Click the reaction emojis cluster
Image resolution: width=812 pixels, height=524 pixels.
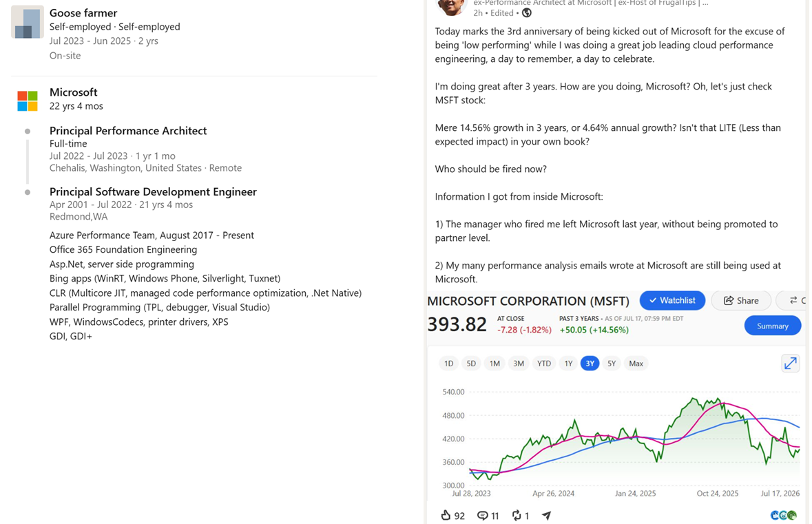pos(784,515)
